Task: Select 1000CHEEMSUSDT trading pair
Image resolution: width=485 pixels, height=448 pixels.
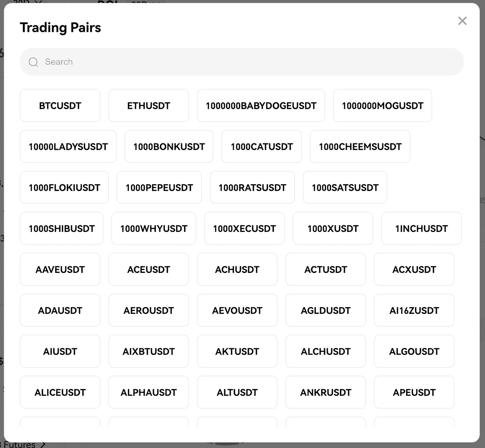Action: 360,146
